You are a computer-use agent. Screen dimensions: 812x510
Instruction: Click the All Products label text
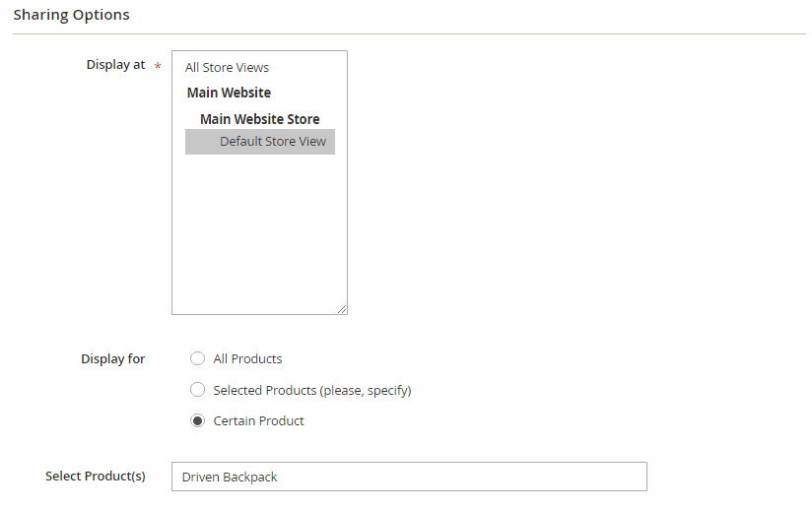pyautogui.click(x=247, y=358)
